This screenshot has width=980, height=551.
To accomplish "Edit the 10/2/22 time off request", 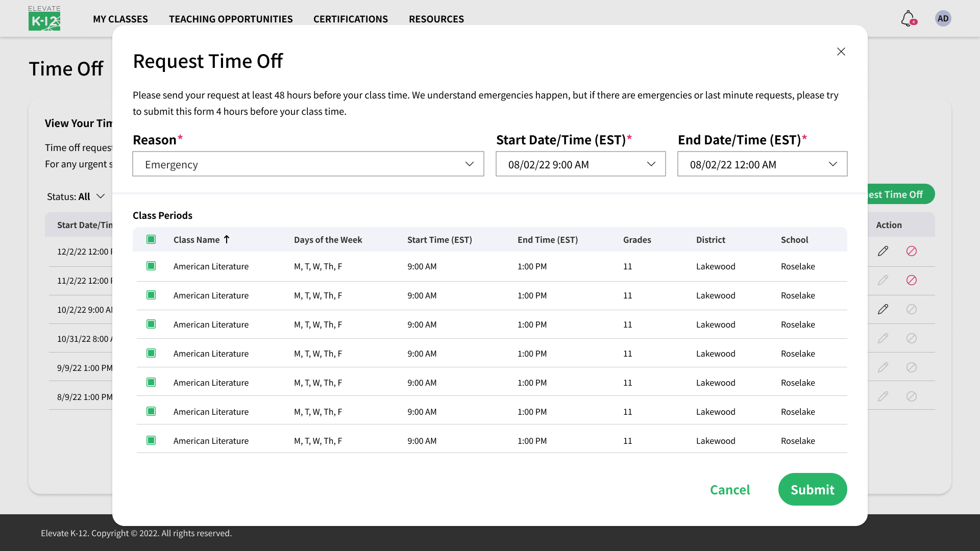I will [883, 309].
